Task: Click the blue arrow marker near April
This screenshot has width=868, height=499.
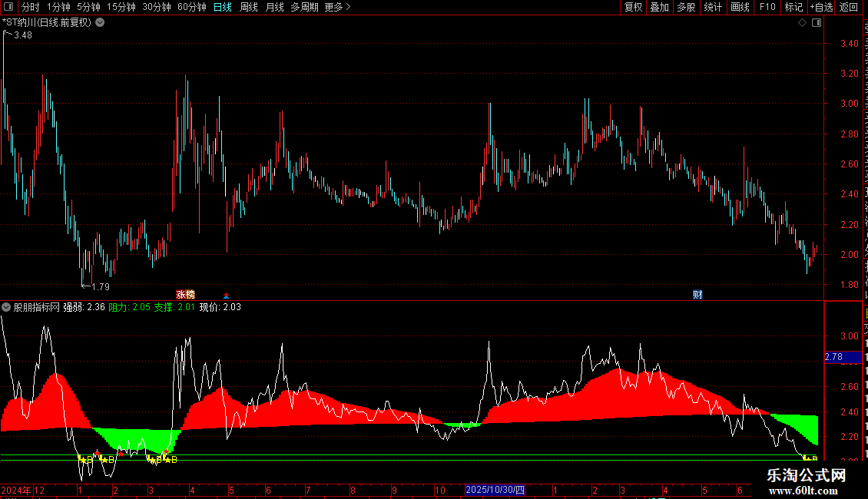Action: (x=226, y=296)
